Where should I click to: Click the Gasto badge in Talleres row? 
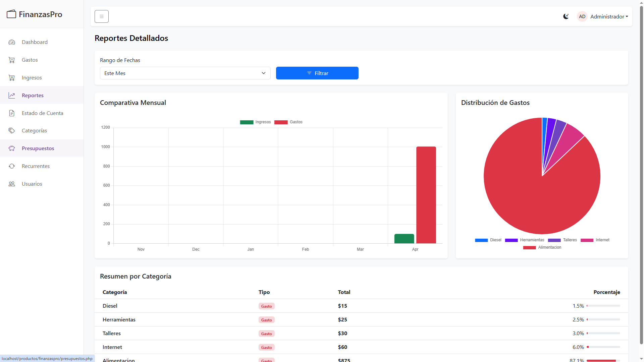click(x=267, y=334)
